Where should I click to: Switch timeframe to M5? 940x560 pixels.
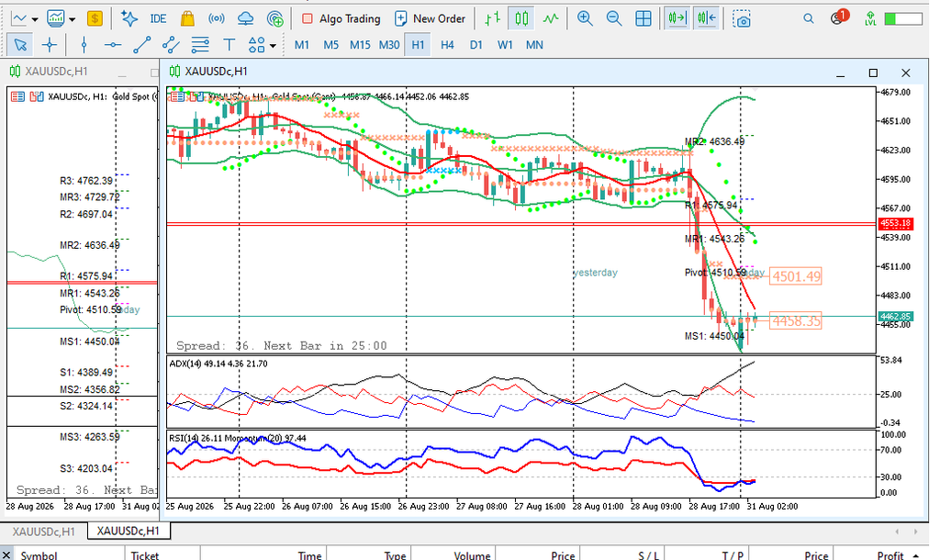tap(330, 45)
